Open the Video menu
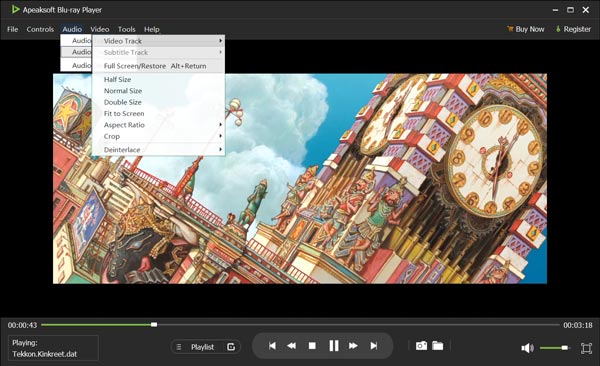600x366 pixels. (x=100, y=29)
